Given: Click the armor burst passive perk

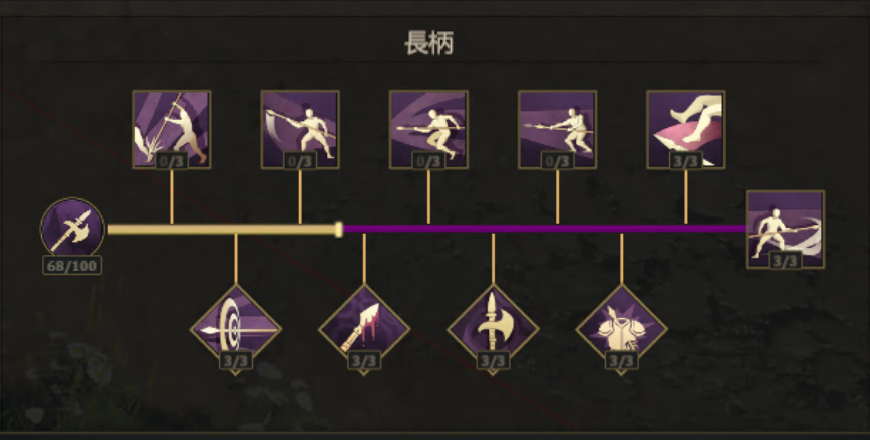Looking at the screenshot, I should (621, 330).
